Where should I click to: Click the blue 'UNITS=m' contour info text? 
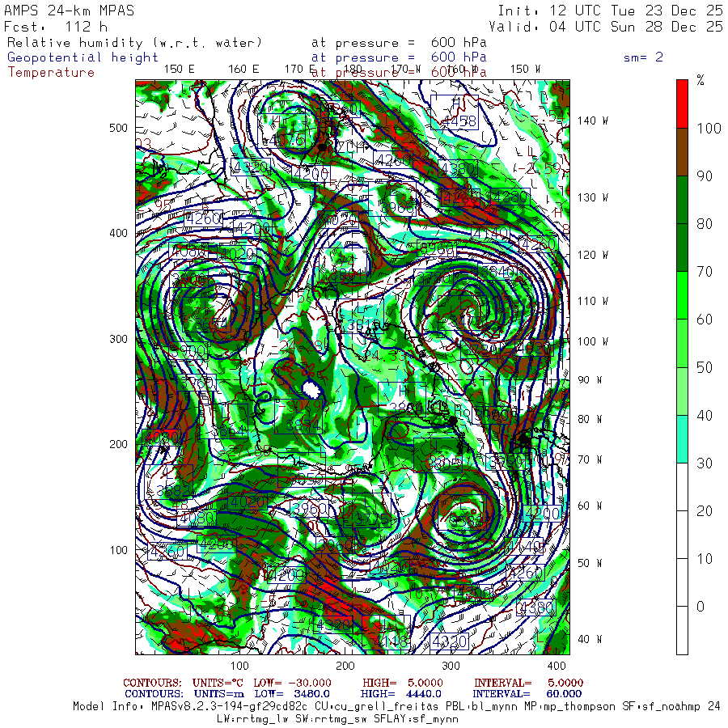click(x=218, y=694)
